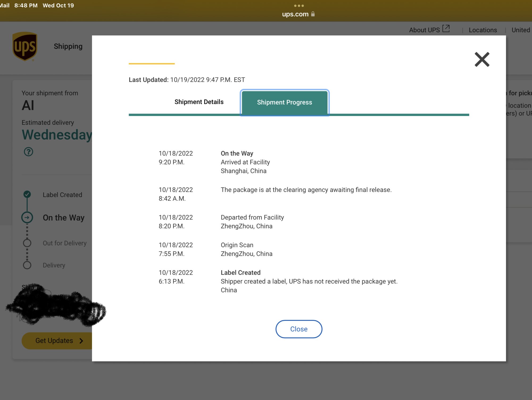This screenshot has width=532, height=400.
Task: Click the Label Created checkmark icon
Action: [27, 194]
